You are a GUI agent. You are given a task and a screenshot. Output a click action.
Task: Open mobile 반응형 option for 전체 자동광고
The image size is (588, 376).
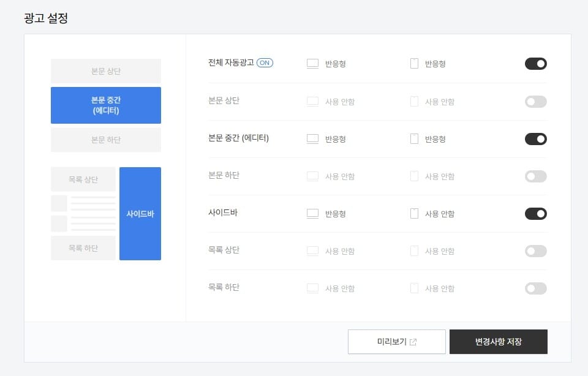435,64
